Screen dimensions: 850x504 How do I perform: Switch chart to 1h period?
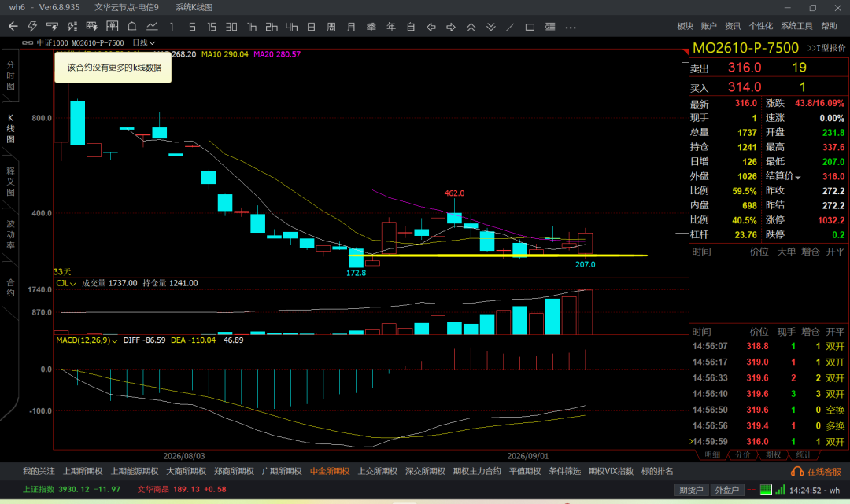pos(252,27)
